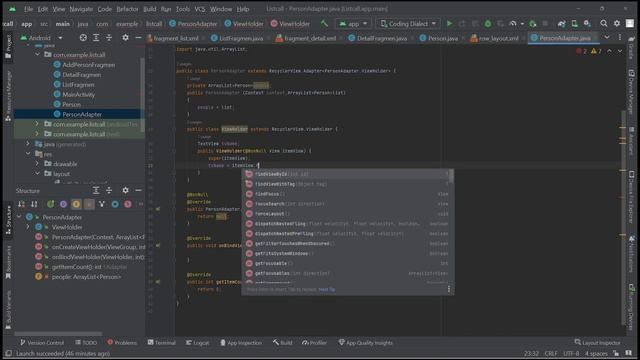Toggle the highlighted lambda filter in Structure

coord(89,204)
